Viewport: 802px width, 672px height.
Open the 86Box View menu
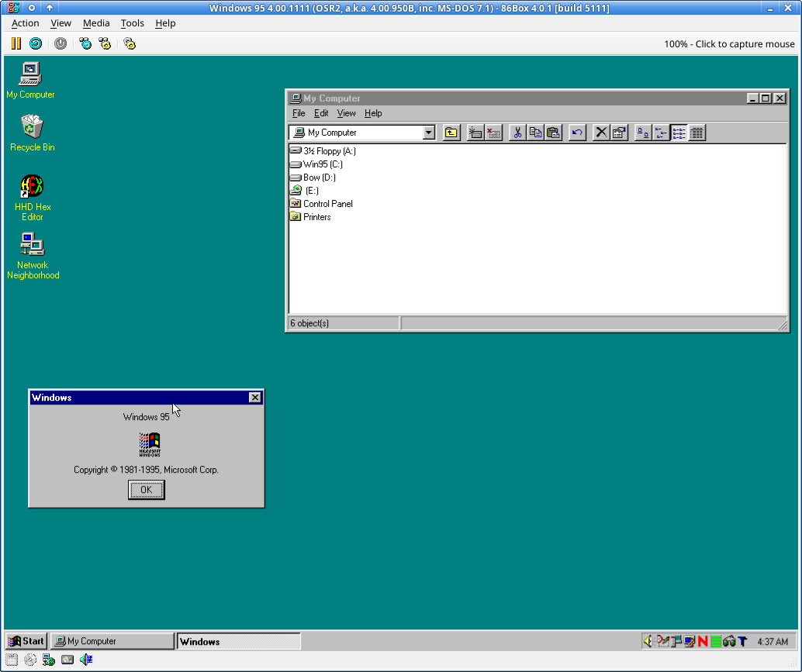60,23
